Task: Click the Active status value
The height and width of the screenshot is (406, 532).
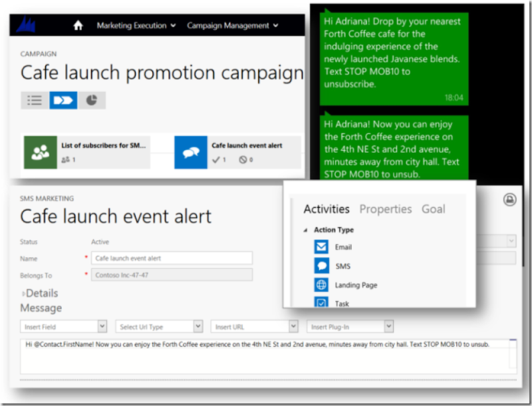Action: click(100, 242)
